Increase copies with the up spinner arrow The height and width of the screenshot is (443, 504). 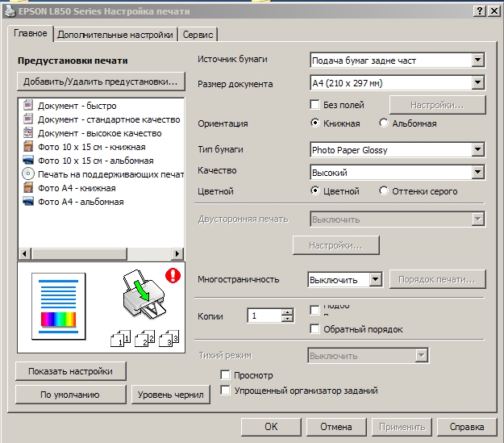(x=287, y=312)
